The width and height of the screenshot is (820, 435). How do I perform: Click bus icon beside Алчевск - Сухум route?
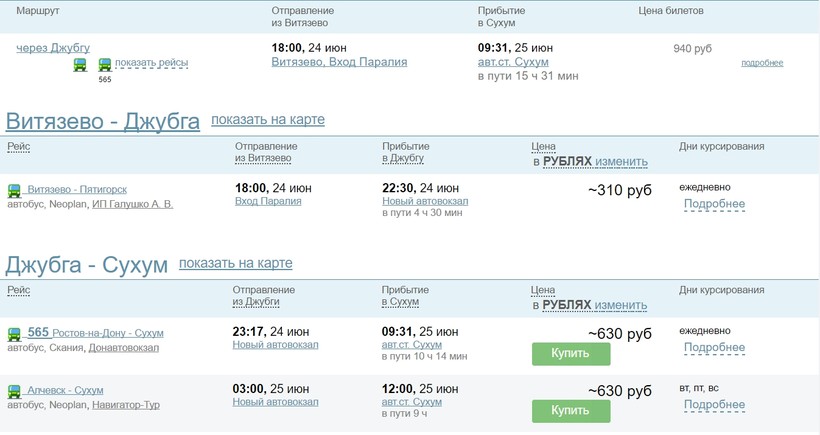coord(14,391)
